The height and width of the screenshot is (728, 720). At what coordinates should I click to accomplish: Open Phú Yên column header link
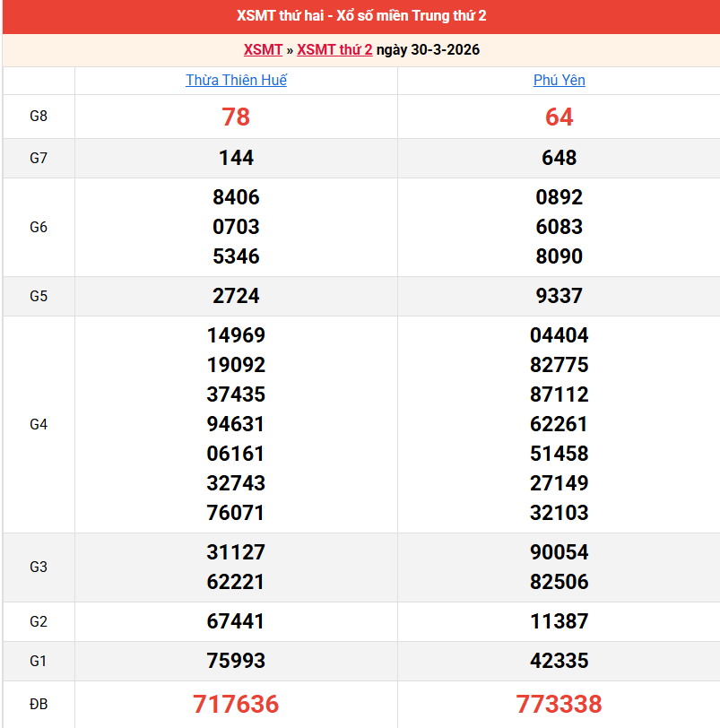[x=558, y=80]
